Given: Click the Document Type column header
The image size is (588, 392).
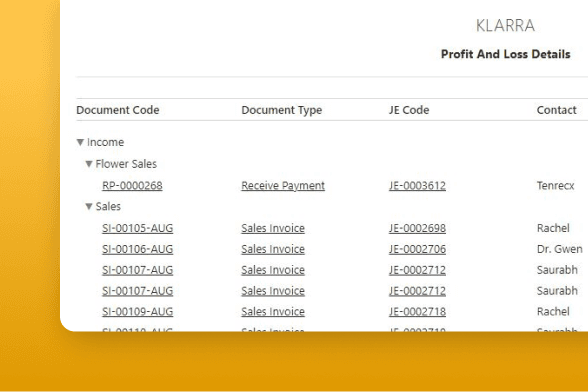Looking at the screenshot, I should [282, 110].
